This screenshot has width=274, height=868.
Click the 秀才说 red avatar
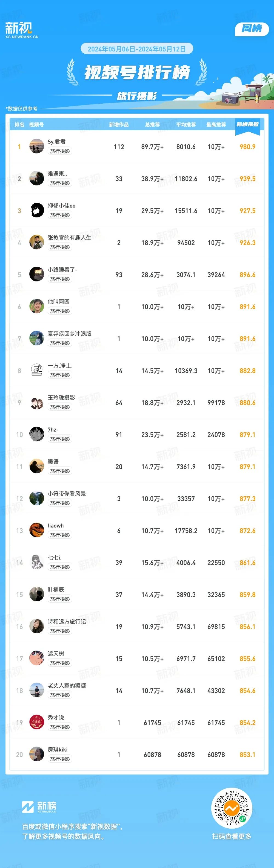tap(37, 723)
